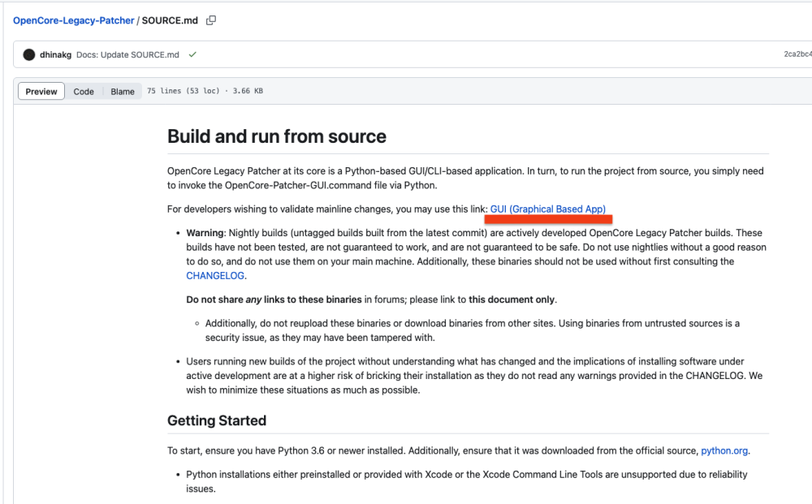This screenshot has width=812, height=504.
Task: Open dhinakg's avatar image
Action: click(x=29, y=54)
